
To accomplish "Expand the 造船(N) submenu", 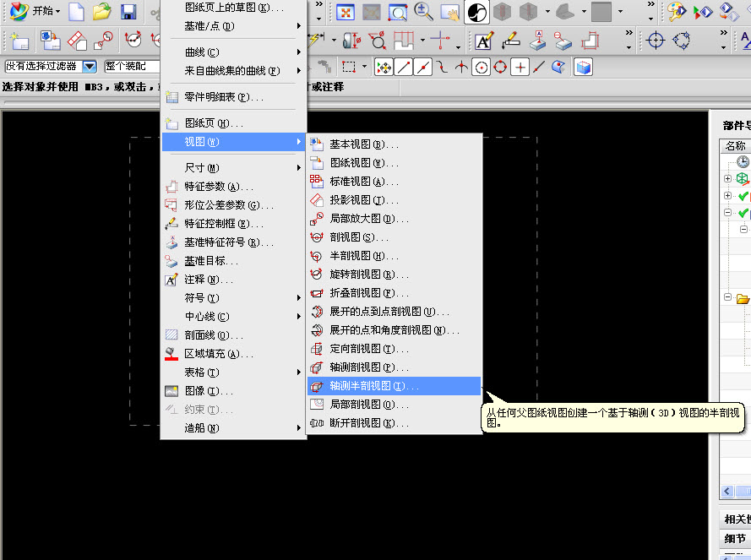I will (233, 427).
